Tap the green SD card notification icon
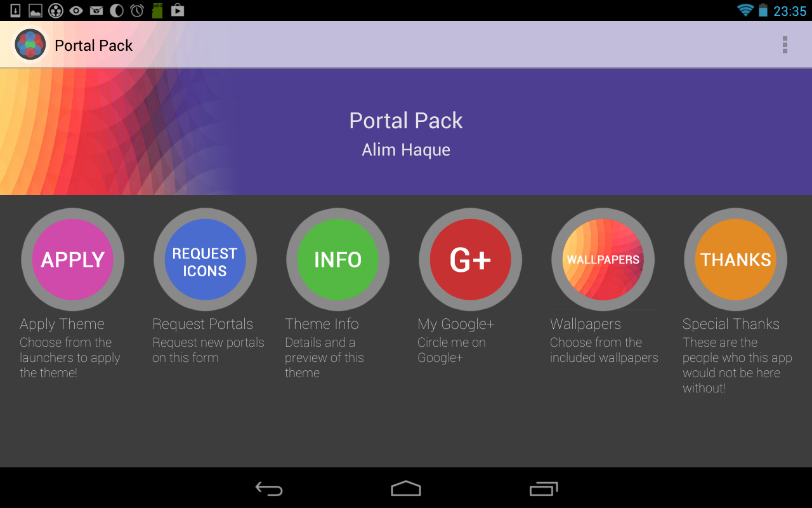Viewport: 812px width, 508px height. click(157, 10)
